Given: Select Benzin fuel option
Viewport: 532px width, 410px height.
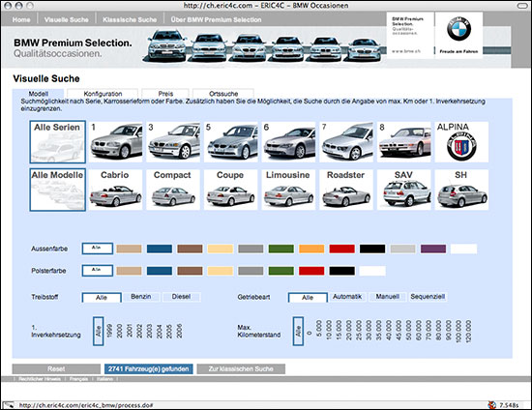Looking at the screenshot, I should [x=141, y=297].
